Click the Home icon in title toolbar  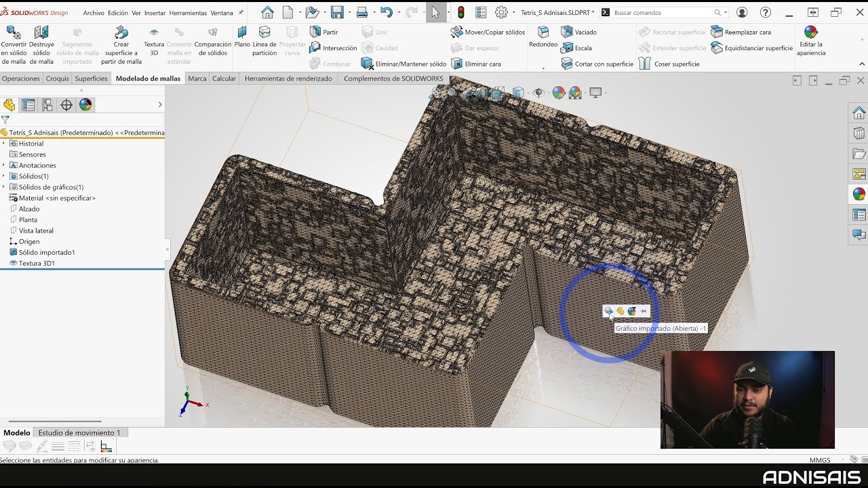(267, 12)
